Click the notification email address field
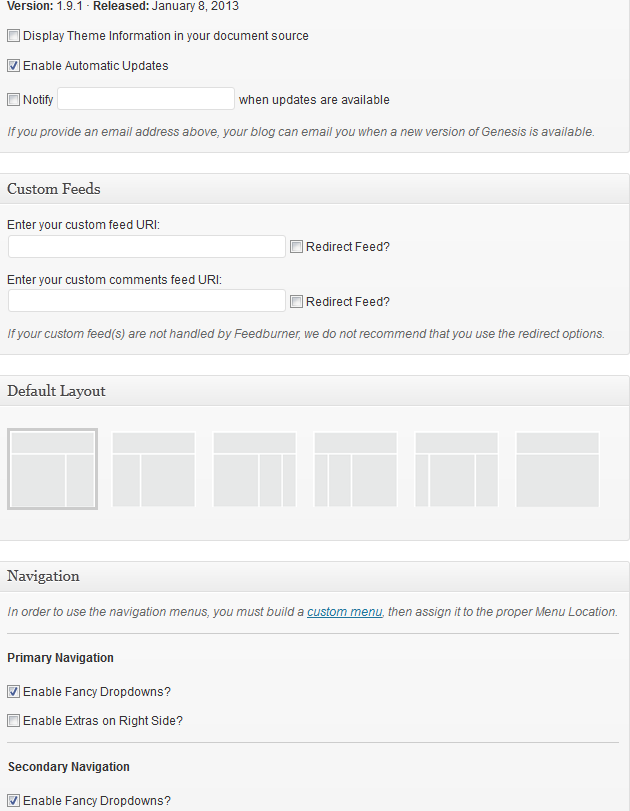This screenshot has width=630, height=811. pos(146,99)
